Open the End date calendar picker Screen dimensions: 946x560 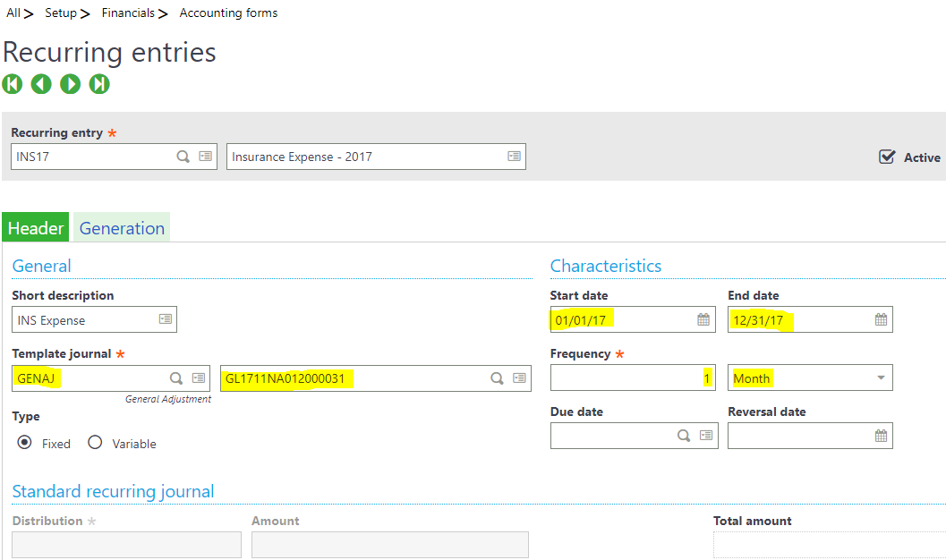pos(881,318)
